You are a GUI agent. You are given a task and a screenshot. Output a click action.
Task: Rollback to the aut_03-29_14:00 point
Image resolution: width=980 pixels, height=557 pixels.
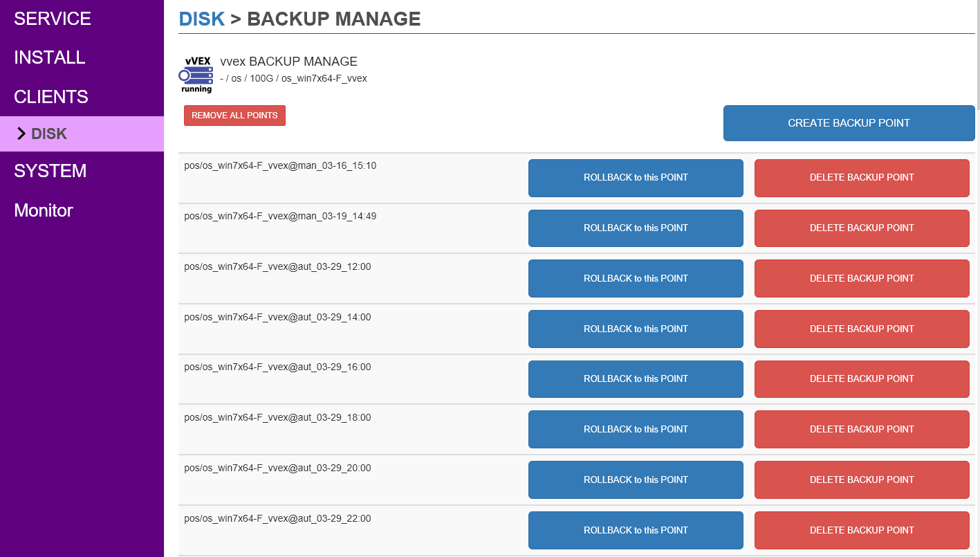636,329
